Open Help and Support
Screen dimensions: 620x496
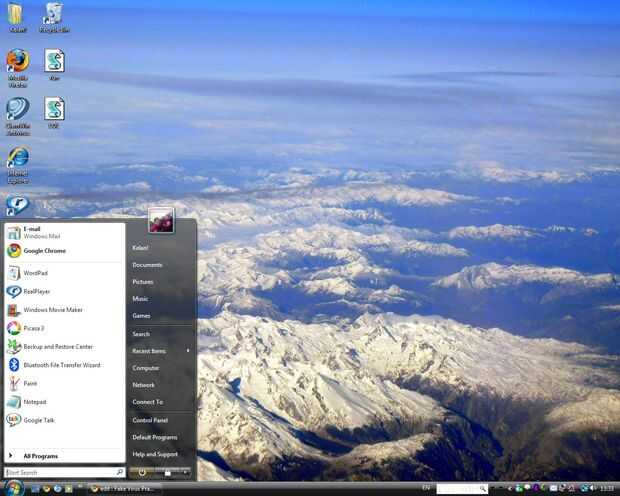pyautogui.click(x=155, y=454)
